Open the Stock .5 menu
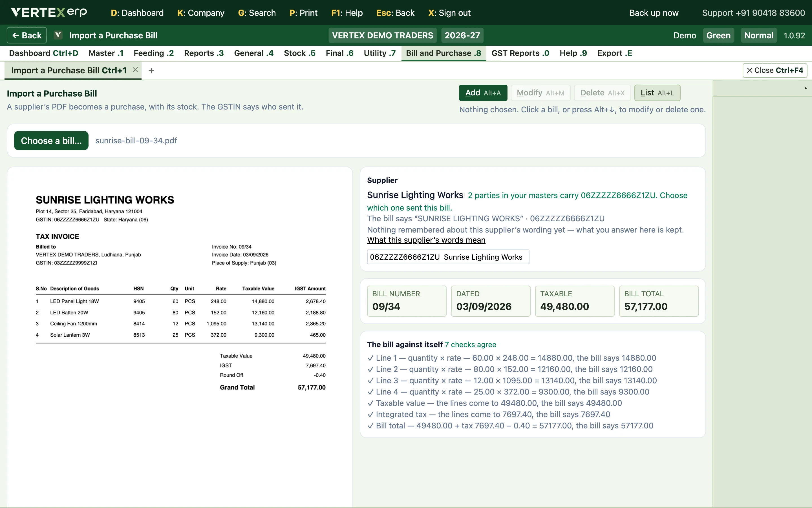This screenshot has width=812, height=508. click(300, 53)
